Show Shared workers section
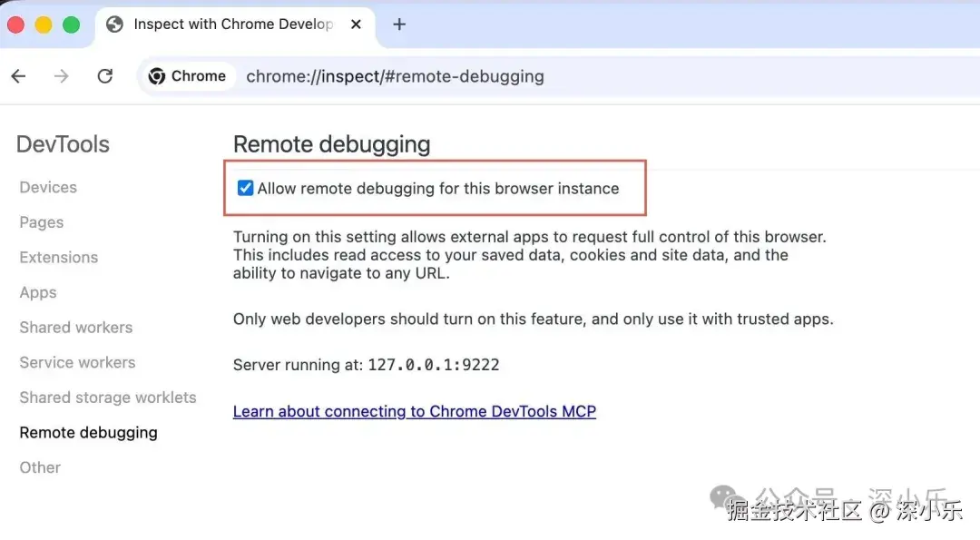This screenshot has width=980, height=540. tap(76, 327)
